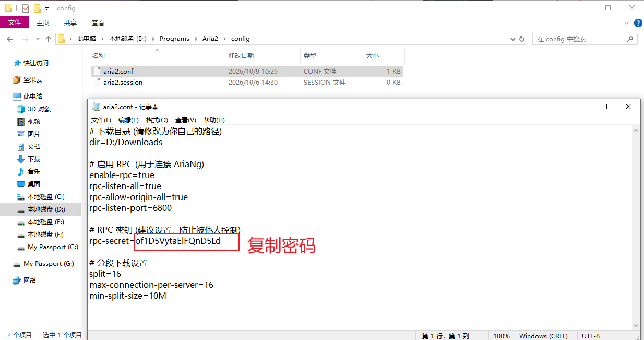The width and height of the screenshot is (644, 340).
Task: Select the aria2.session file
Action: pyautogui.click(x=246, y=82)
